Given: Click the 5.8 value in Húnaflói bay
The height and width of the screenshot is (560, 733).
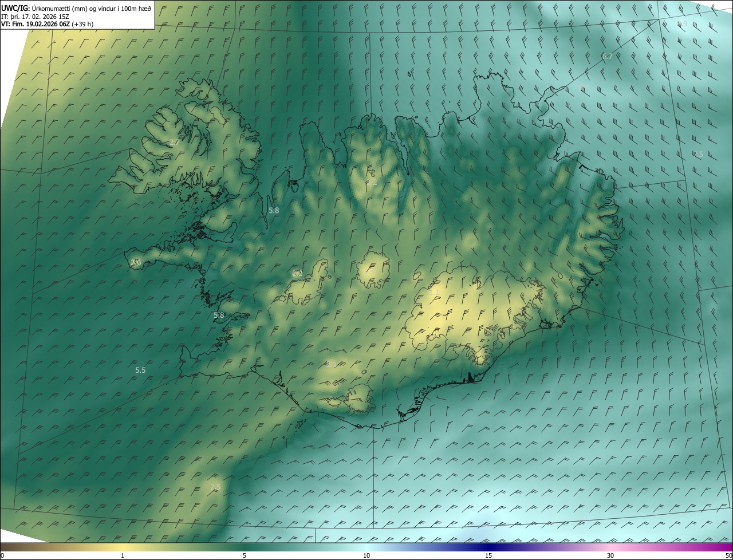Looking at the screenshot, I should pos(274,210).
